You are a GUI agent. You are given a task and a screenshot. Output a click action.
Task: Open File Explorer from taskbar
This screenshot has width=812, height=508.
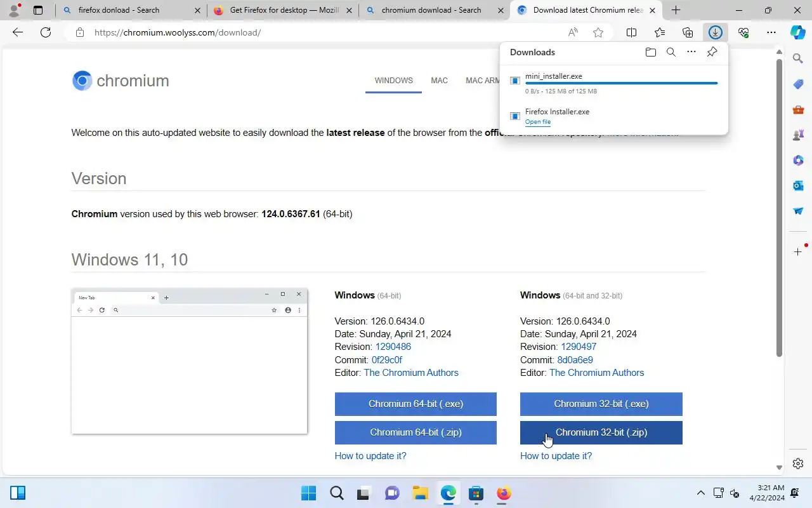tap(420, 493)
